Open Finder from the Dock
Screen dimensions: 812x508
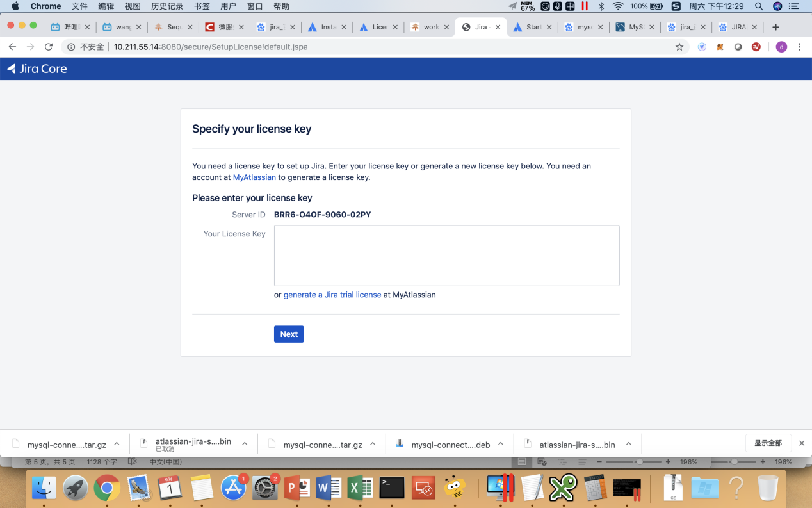point(45,489)
